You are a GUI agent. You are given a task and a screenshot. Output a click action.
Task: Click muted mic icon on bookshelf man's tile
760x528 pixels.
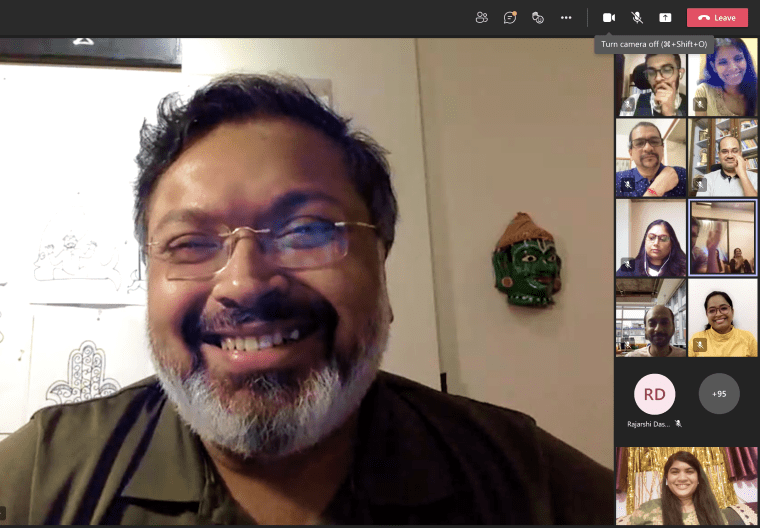(700, 184)
